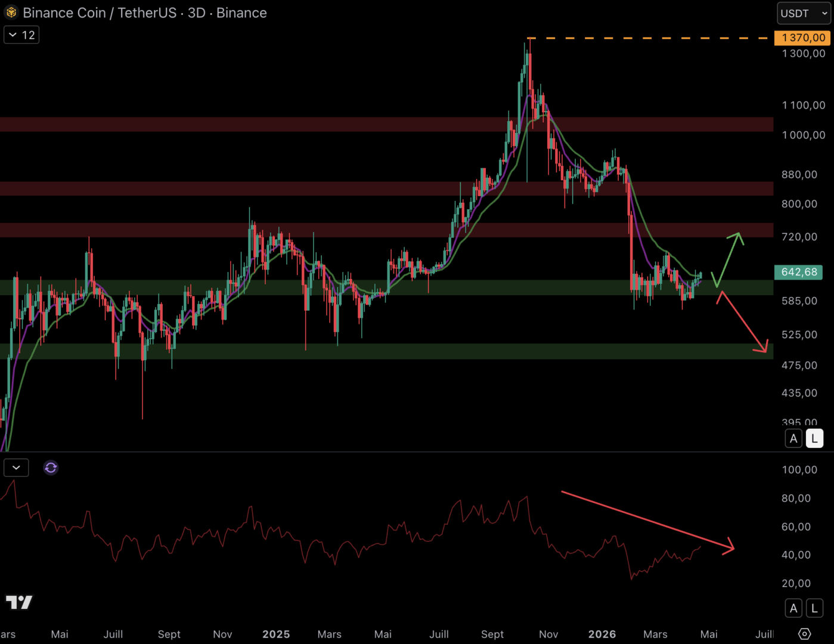Toggle log scale (L) on main price pane

(x=814, y=439)
